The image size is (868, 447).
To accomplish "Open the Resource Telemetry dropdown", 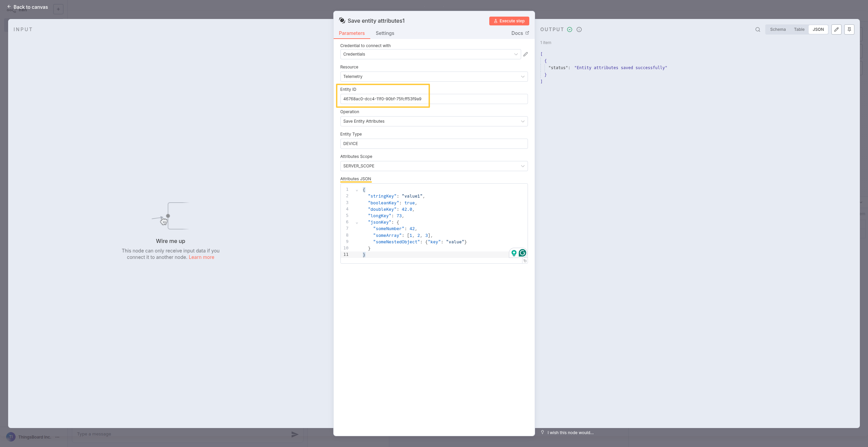I will 434,77.
